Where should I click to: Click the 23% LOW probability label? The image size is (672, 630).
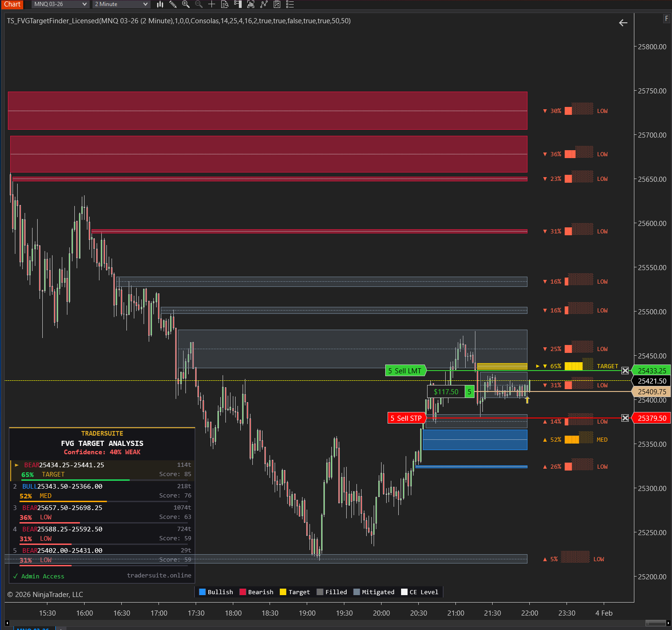tap(575, 179)
